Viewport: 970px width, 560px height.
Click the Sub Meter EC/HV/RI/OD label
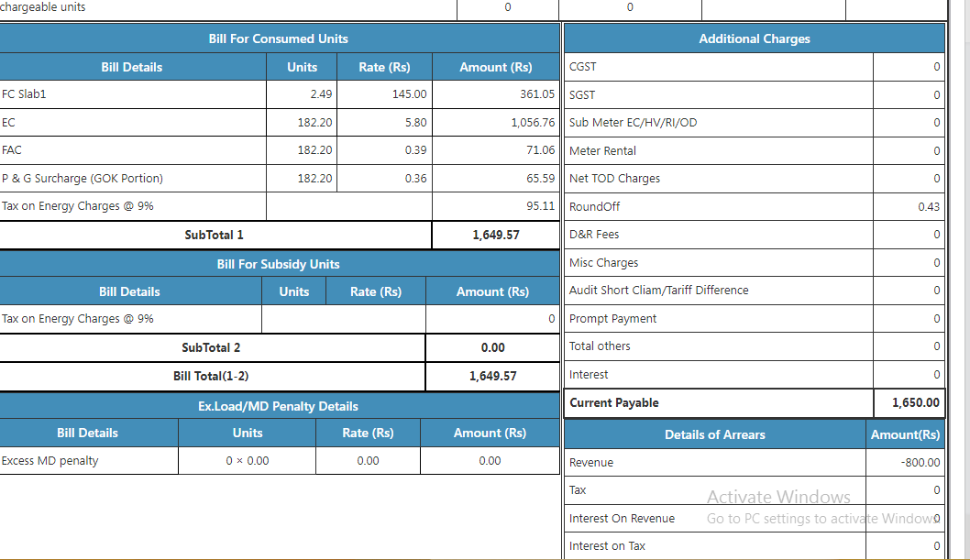coord(633,123)
